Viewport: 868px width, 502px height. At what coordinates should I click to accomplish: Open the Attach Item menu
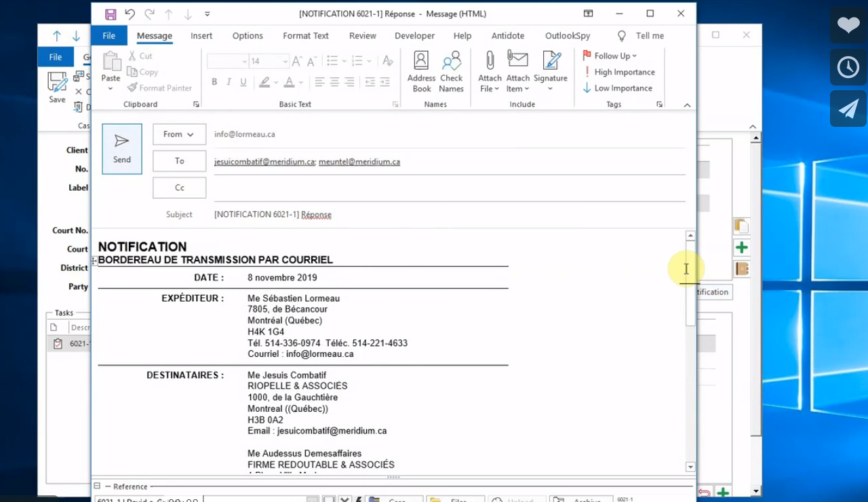pos(518,72)
